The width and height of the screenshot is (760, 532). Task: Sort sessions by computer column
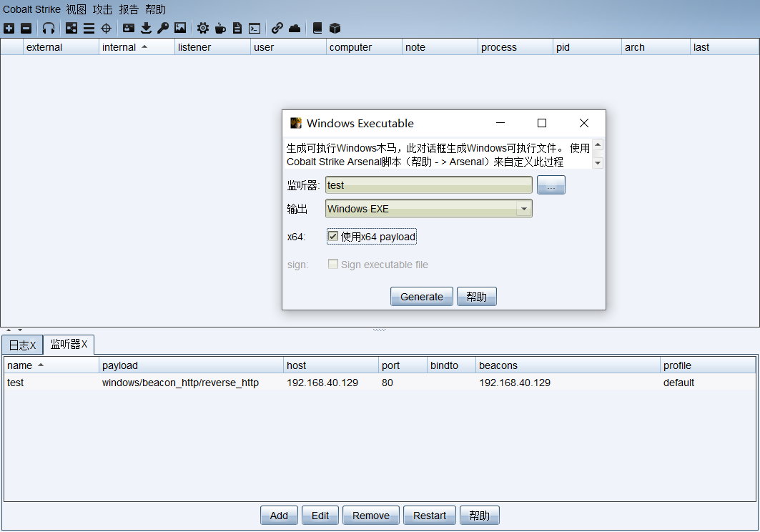[364, 47]
